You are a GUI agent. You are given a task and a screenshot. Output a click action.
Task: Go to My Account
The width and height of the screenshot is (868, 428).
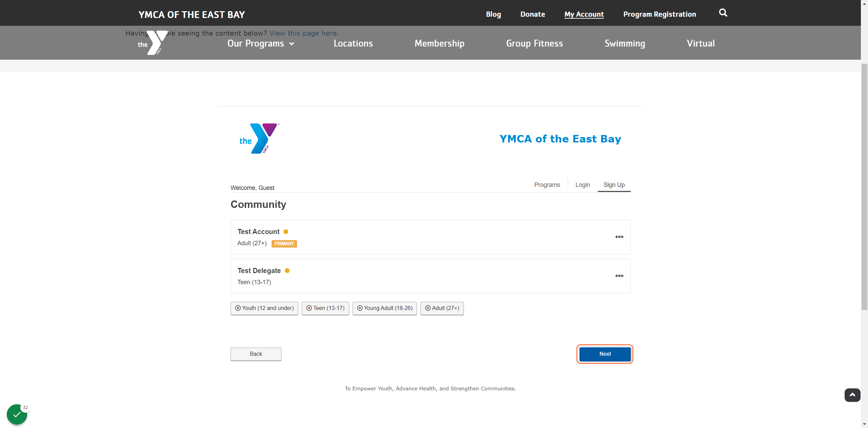[x=584, y=14]
